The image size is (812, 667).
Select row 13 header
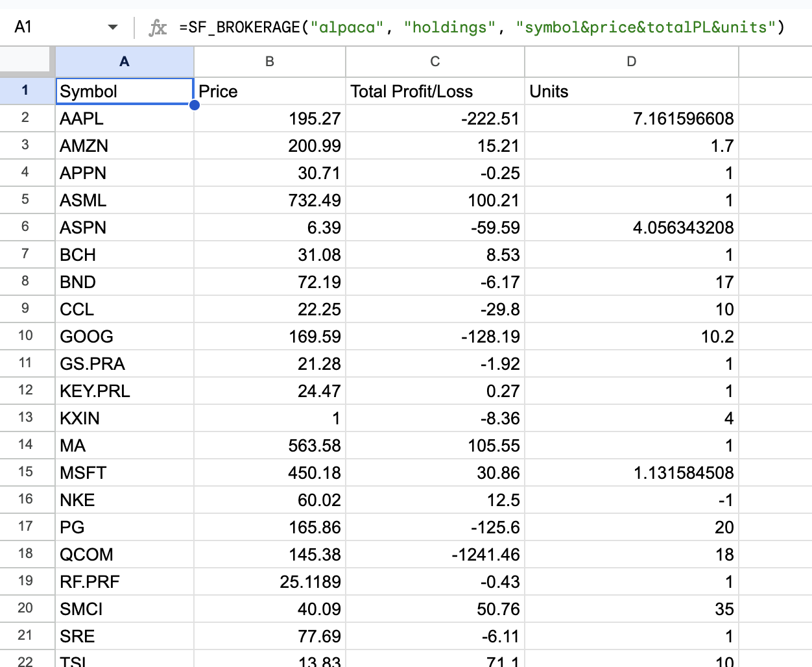(x=25, y=417)
